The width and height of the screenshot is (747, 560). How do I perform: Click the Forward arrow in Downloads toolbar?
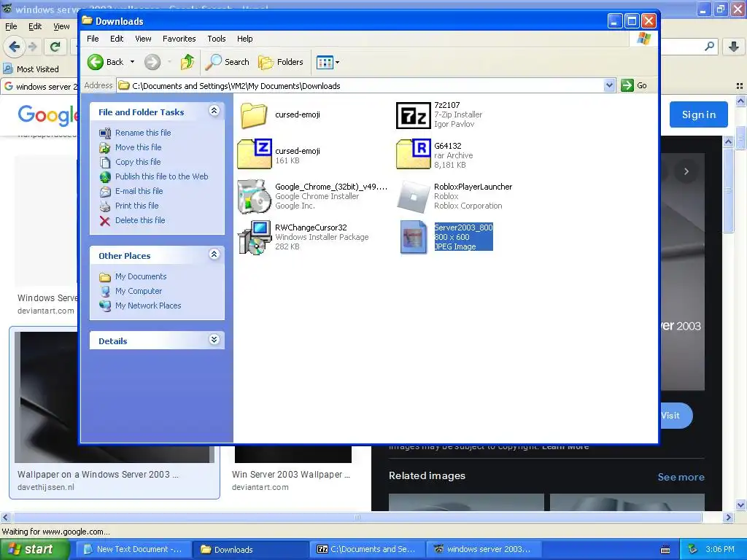click(x=152, y=62)
